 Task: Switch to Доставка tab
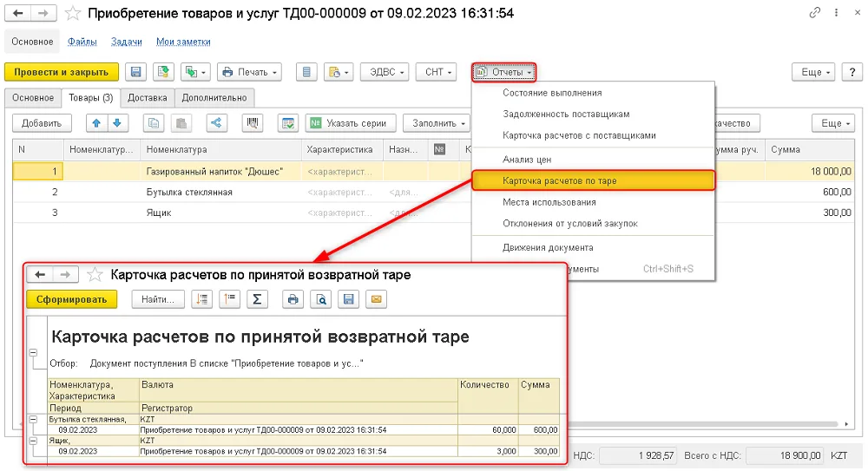148,97
